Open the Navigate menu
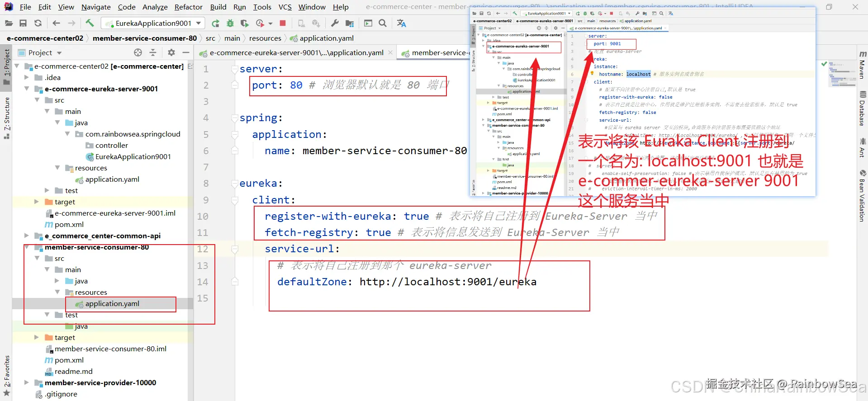The width and height of the screenshot is (868, 401). [96, 7]
